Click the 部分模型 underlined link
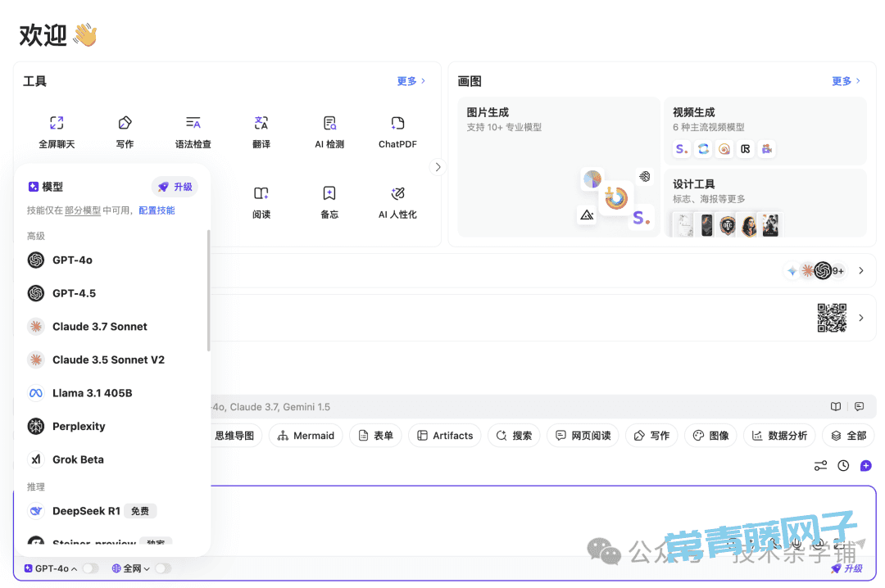885x588 pixels. (83, 210)
